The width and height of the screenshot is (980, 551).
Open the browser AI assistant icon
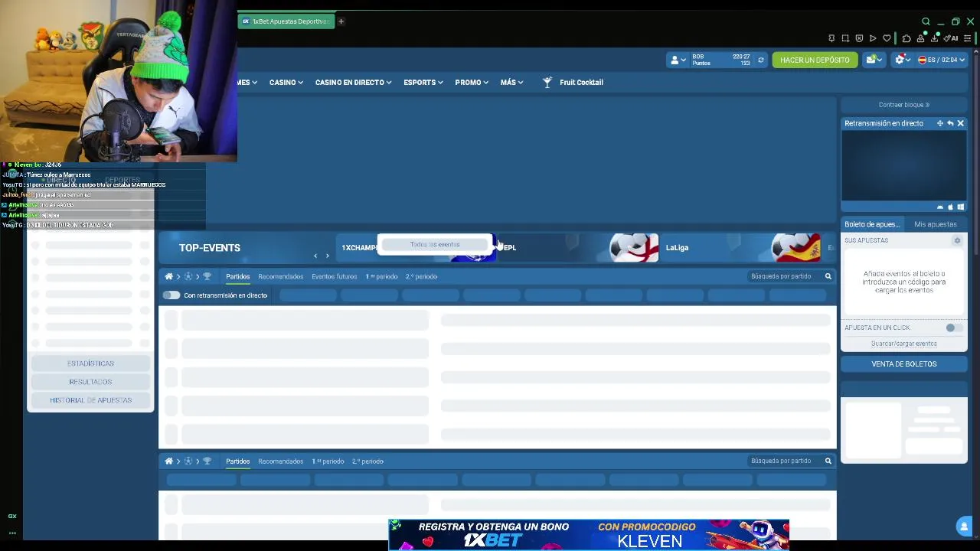950,38
